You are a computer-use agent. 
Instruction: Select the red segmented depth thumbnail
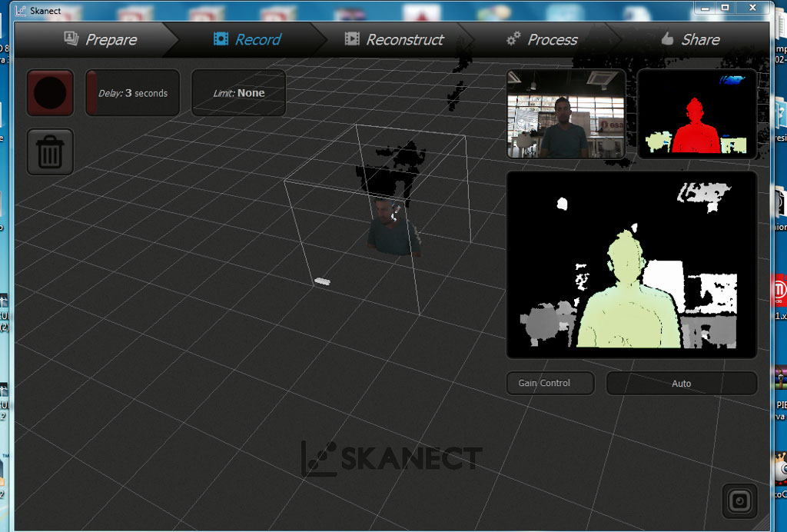(x=697, y=114)
